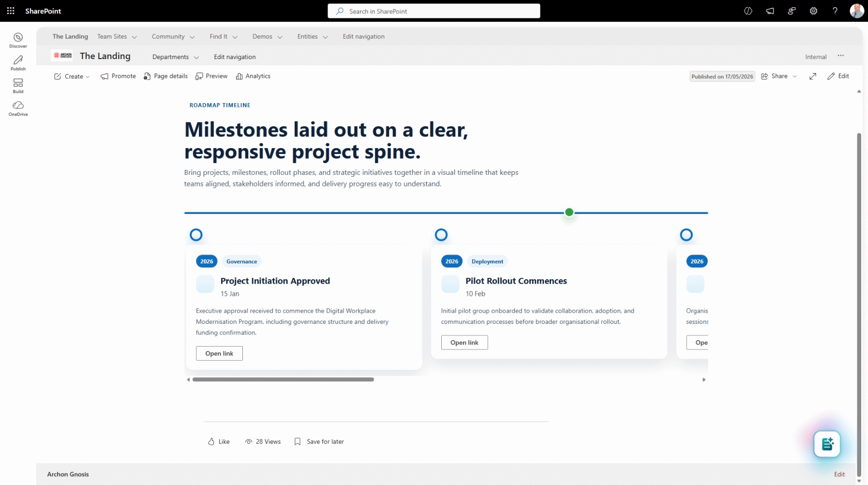Focus the Search in SharePoint box
This screenshot has height=485, width=868.
(x=434, y=11)
